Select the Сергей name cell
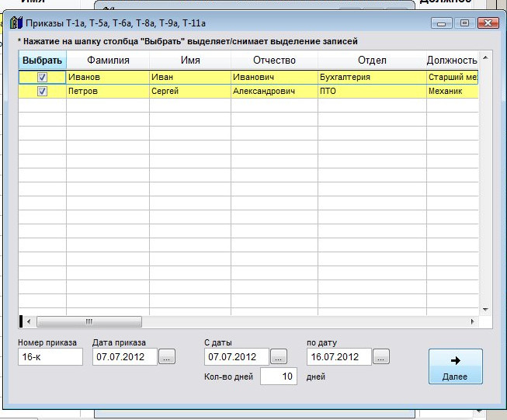The image size is (507, 420). coord(190,91)
